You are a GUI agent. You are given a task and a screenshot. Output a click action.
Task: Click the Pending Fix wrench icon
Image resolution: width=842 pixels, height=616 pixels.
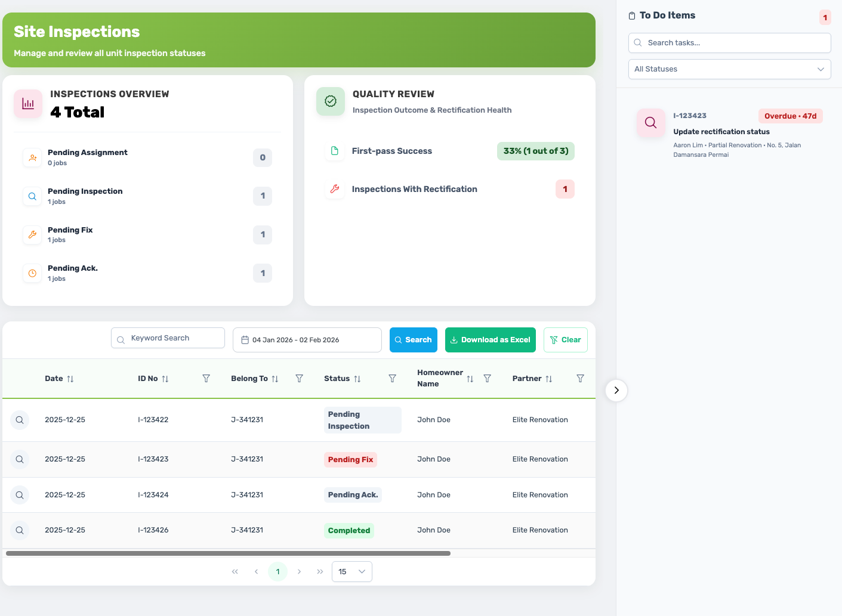[32, 235]
